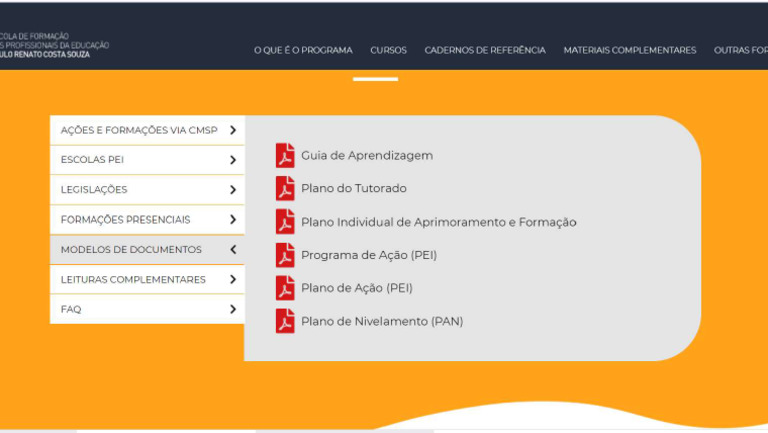
Task: Open the Plano de Ação (PEI) PDF icon
Action: (x=285, y=288)
